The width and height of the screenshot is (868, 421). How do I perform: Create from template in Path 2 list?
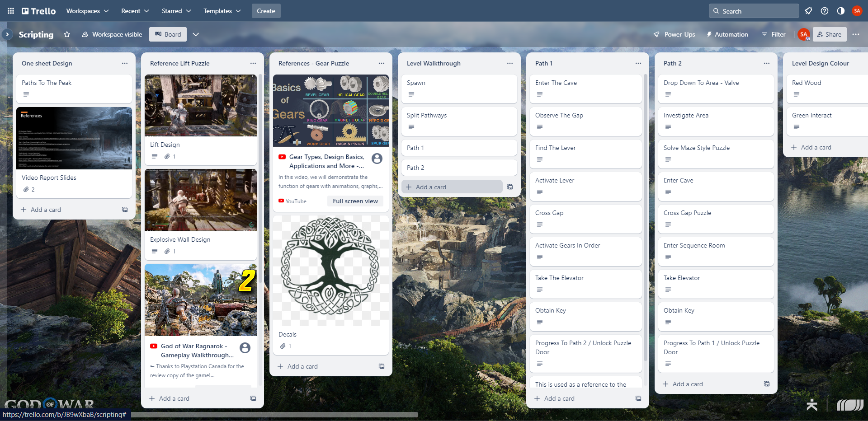[767, 384]
